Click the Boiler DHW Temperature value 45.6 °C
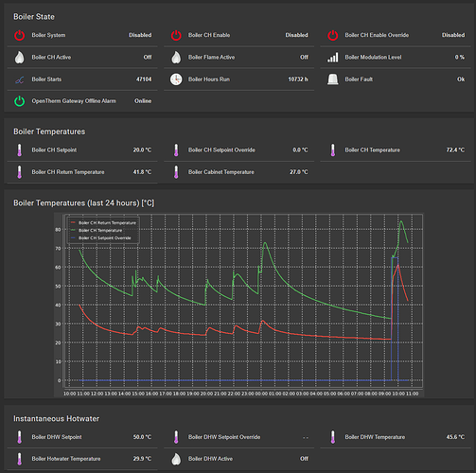The width and height of the screenshot is (476, 473). click(x=455, y=437)
